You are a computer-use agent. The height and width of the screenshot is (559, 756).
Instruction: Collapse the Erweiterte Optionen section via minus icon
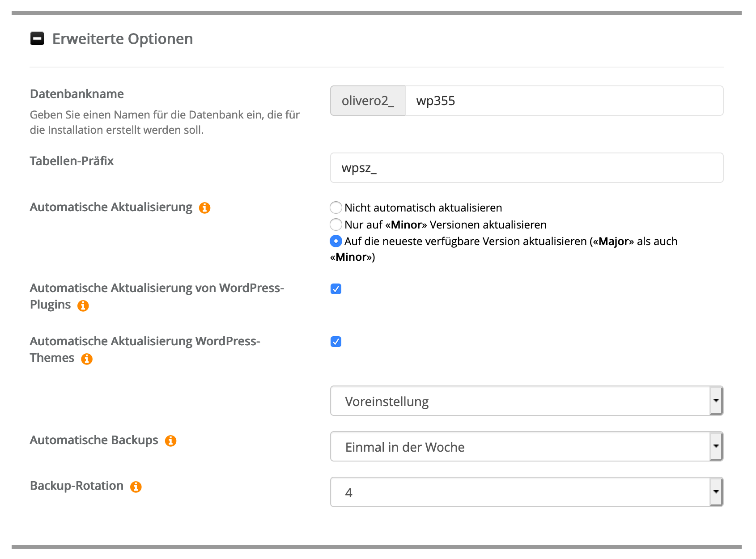37,39
